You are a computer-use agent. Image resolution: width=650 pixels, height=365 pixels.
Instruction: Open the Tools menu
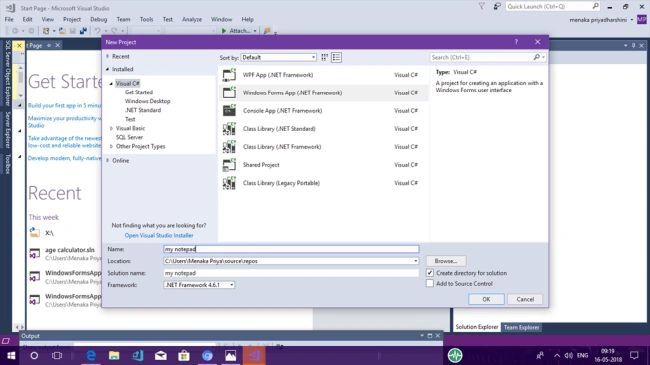(x=146, y=19)
